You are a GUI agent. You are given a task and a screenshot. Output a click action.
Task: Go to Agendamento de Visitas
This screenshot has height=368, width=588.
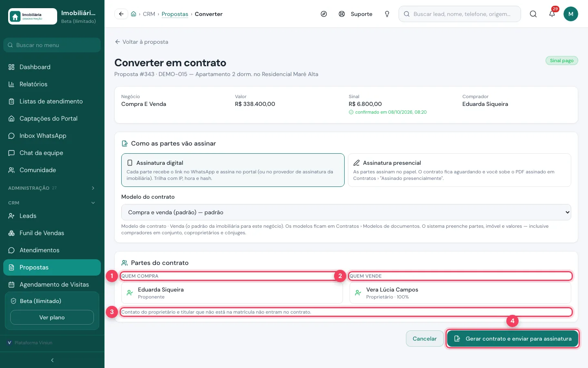tap(52, 285)
